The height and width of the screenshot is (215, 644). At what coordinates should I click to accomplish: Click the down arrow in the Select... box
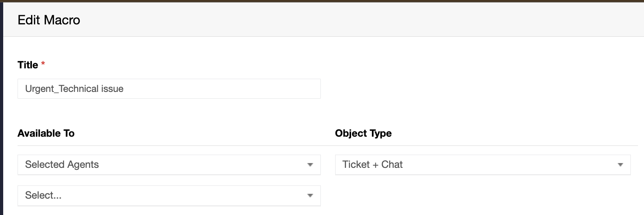coord(310,195)
